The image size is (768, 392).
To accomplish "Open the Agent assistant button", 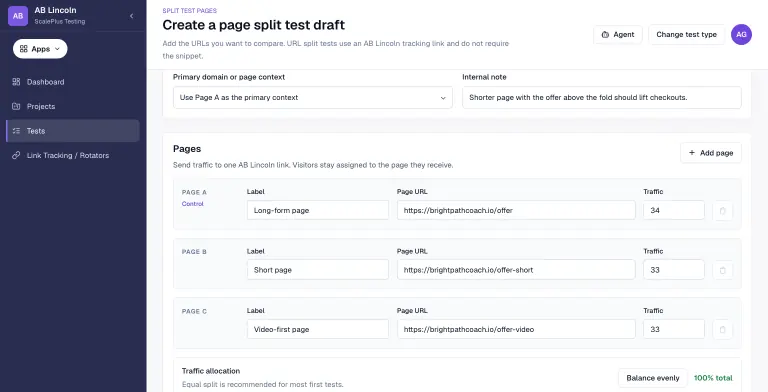I will (618, 34).
